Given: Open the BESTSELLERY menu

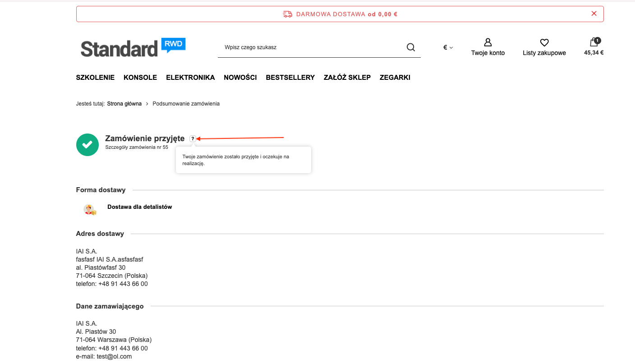Looking at the screenshot, I should click(290, 78).
